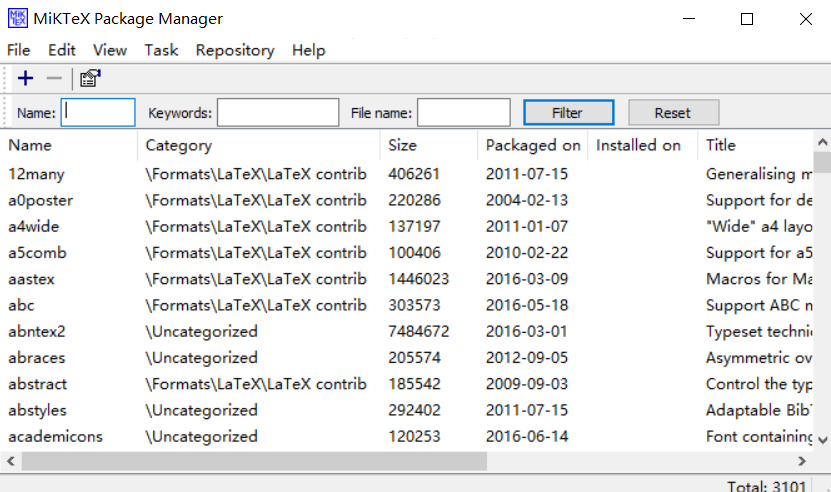The width and height of the screenshot is (831, 492).
Task: Select the 12many package row
Action: pos(406,174)
